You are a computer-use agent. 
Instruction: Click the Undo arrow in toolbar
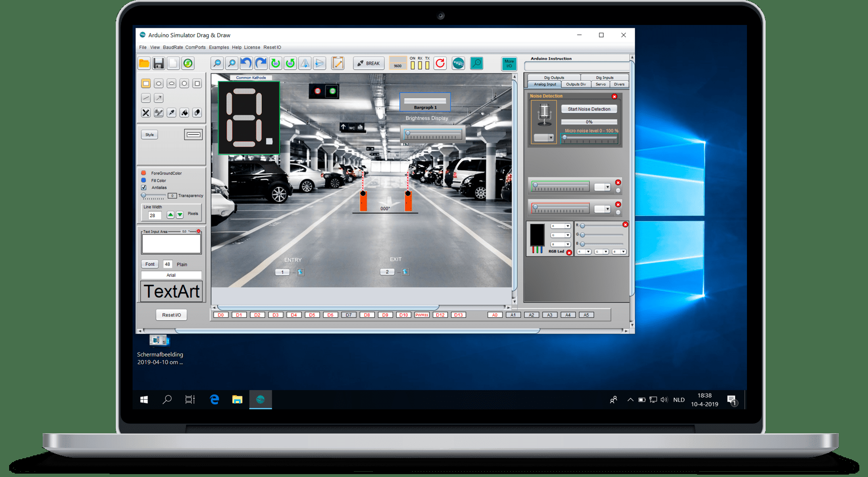(246, 63)
